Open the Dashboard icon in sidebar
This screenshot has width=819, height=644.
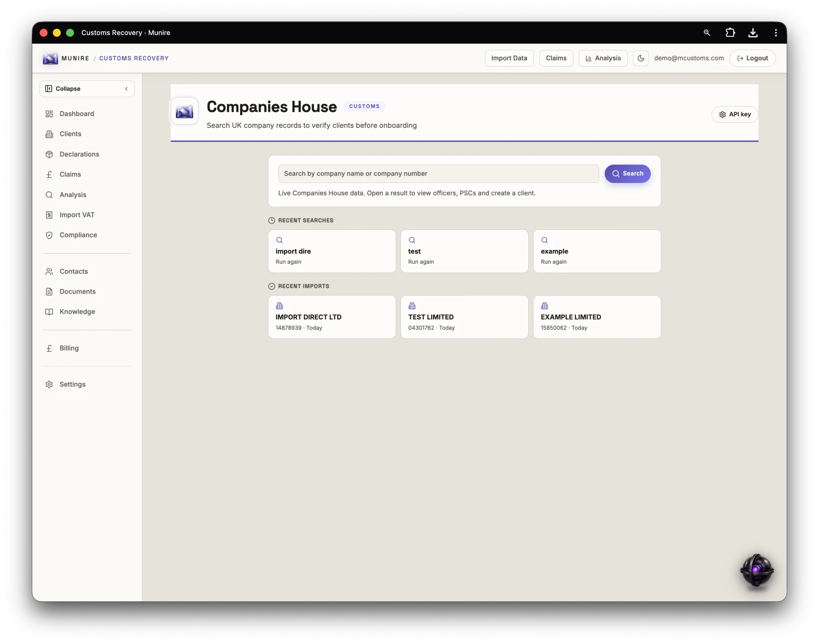[x=49, y=114]
